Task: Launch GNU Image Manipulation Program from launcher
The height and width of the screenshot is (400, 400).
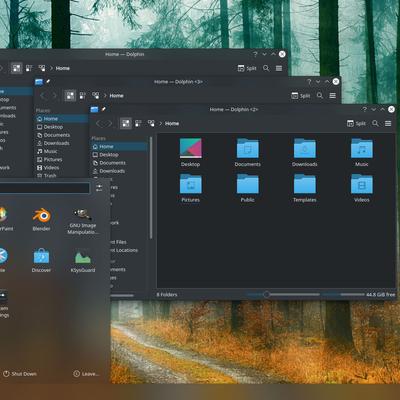Action: 83,221
